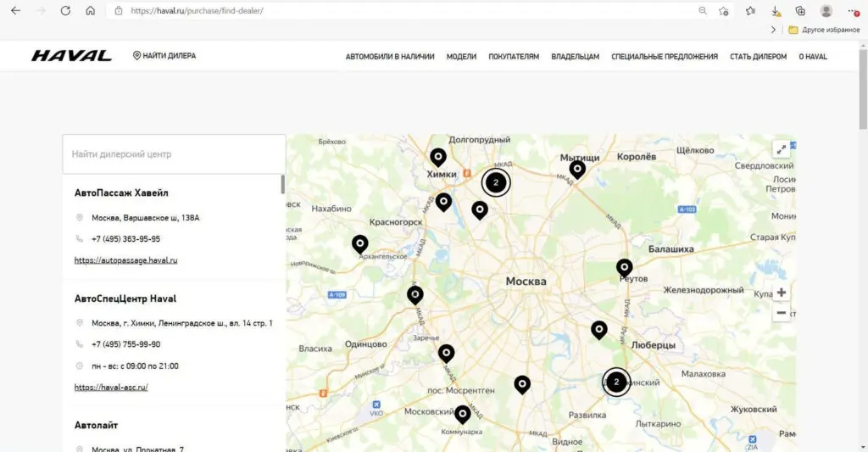Open the Автомобили в наличии menu
This screenshot has width=868, height=452.
tap(390, 57)
